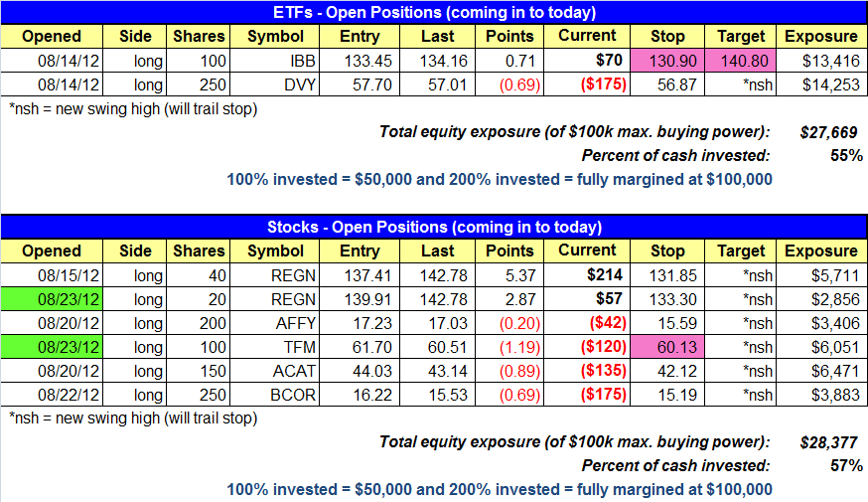Image resolution: width=868 pixels, height=502 pixels.
Task: Select the Symbol header in ETFs table
Action: click(275, 36)
